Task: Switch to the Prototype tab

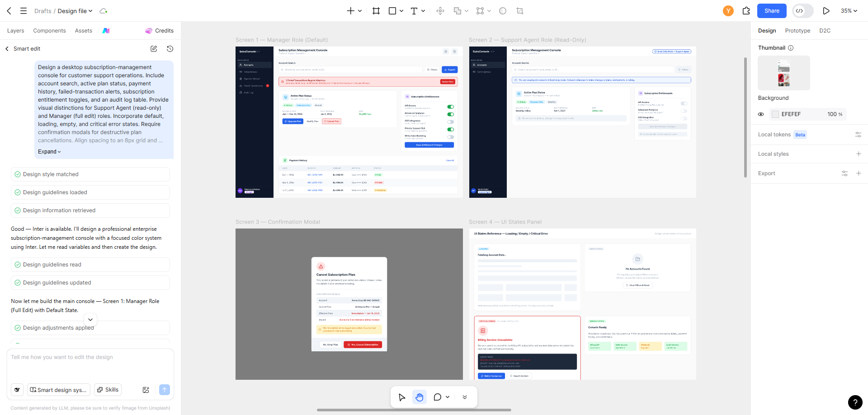Action: pyautogui.click(x=797, y=31)
